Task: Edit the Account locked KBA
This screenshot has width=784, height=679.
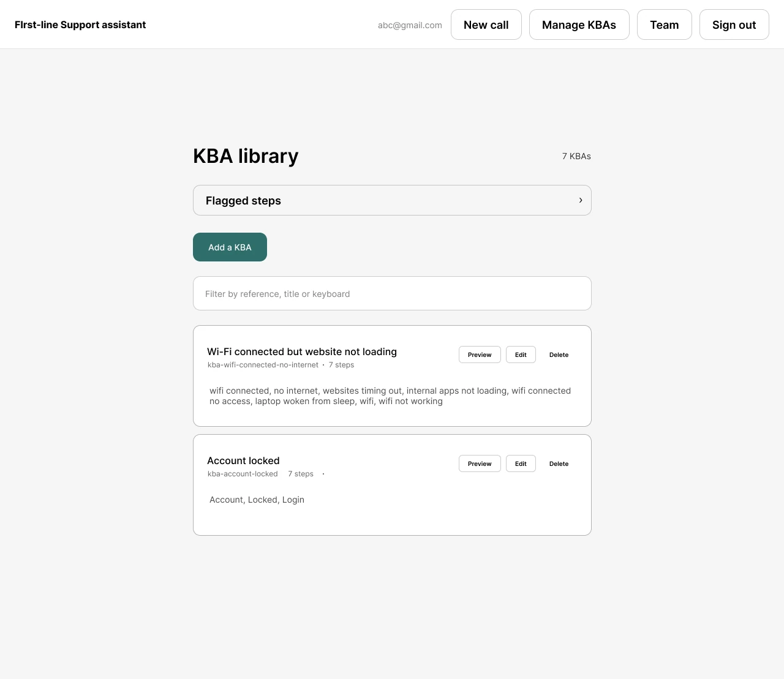Action: (521, 463)
